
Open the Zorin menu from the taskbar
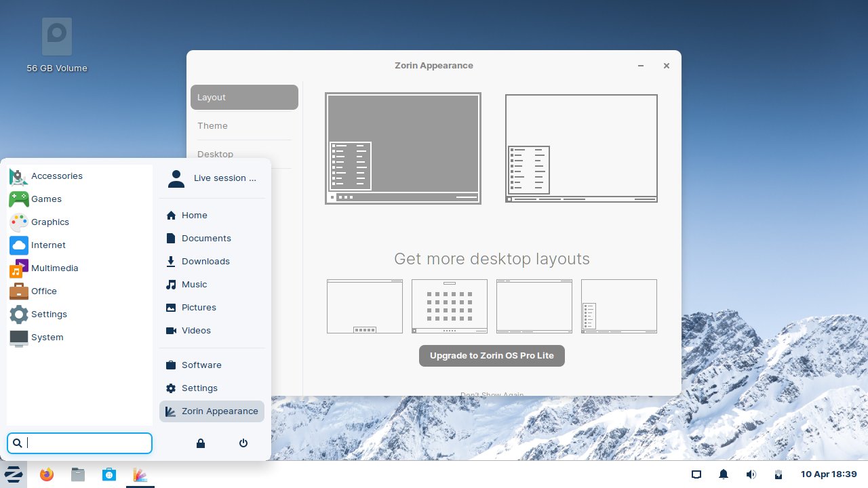[x=14, y=474]
